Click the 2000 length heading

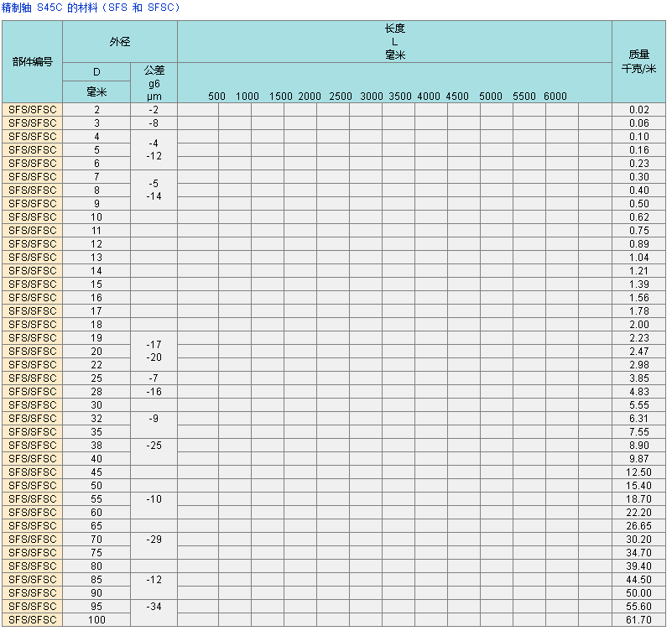(310, 96)
